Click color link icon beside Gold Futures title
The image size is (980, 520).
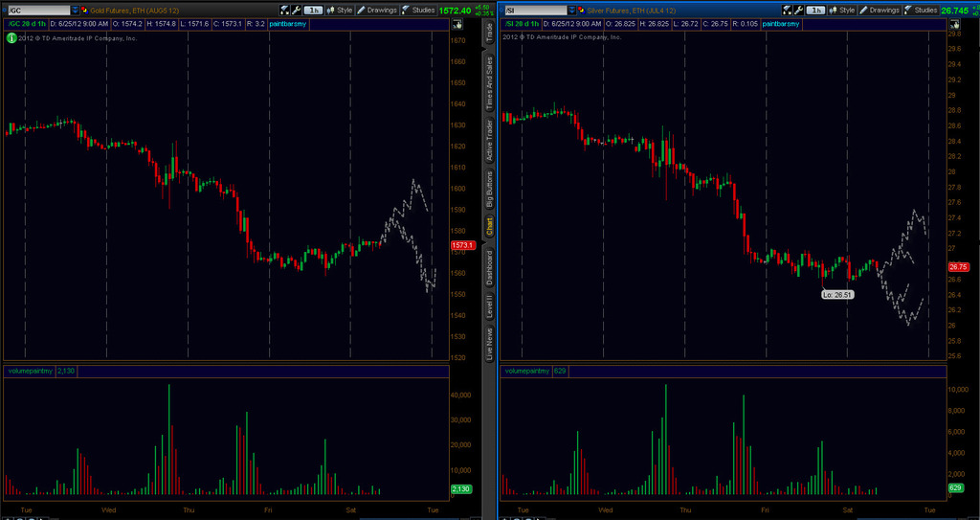[x=84, y=10]
